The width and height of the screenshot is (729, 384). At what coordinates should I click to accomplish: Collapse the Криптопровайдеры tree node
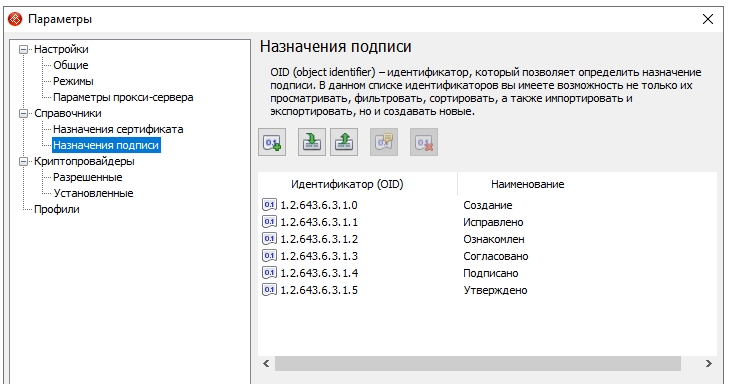pos(23,161)
